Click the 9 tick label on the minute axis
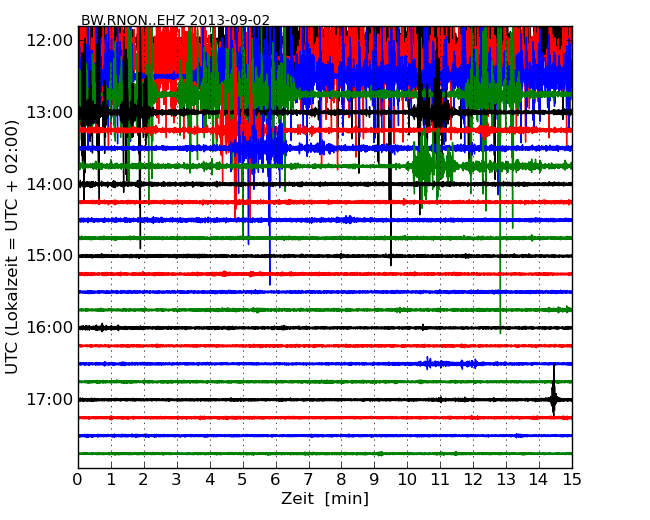Screen dimensions: 650x520 (x=374, y=480)
